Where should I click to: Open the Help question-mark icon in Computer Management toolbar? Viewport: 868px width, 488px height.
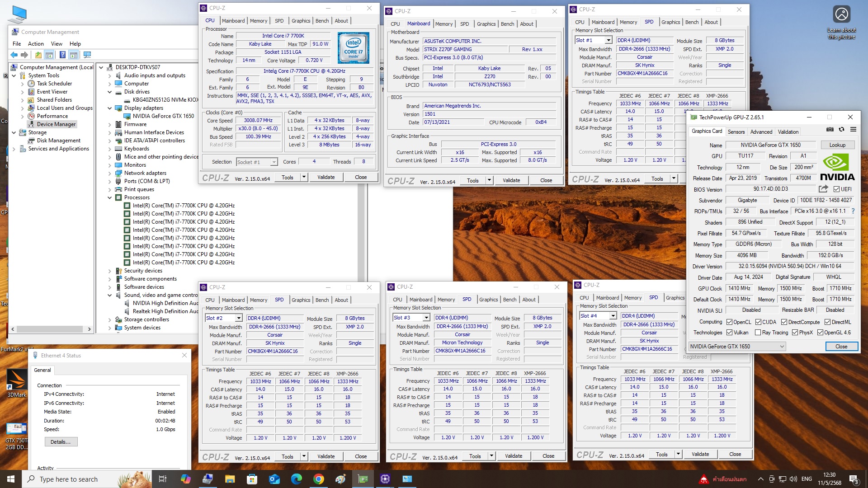(62, 55)
